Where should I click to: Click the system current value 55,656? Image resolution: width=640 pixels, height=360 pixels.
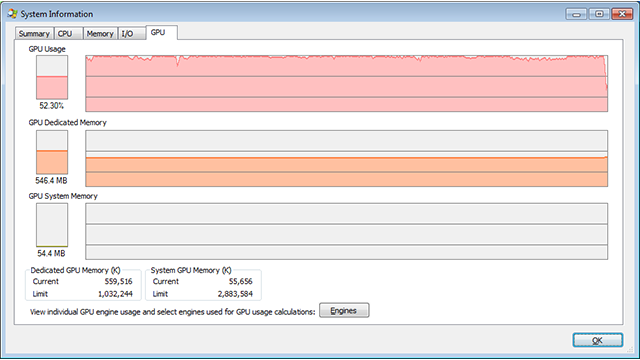[x=240, y=281]
